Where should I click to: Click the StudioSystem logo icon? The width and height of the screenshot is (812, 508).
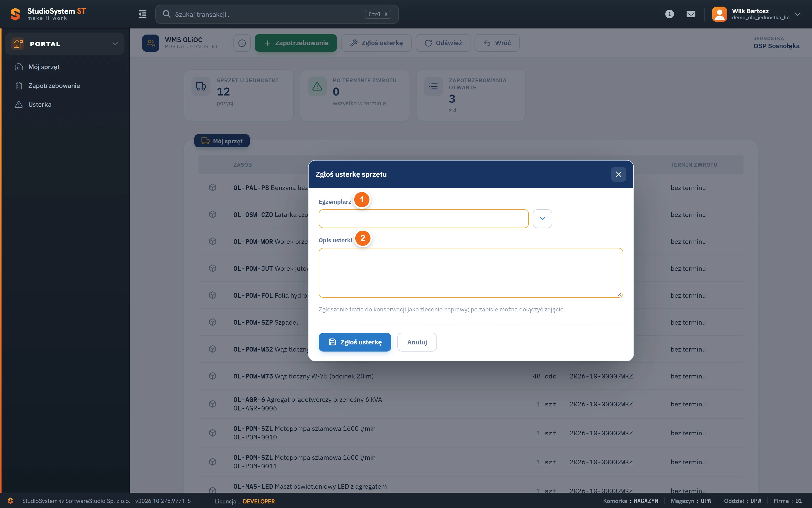15,14
